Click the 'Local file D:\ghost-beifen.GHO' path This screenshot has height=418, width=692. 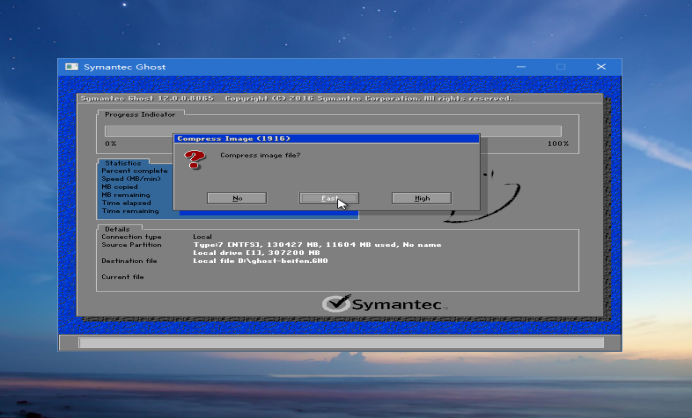coord(260,261)
